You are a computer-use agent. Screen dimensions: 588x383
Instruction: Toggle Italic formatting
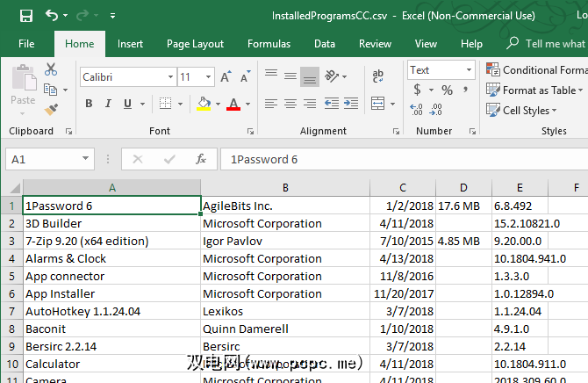(108, 105)
